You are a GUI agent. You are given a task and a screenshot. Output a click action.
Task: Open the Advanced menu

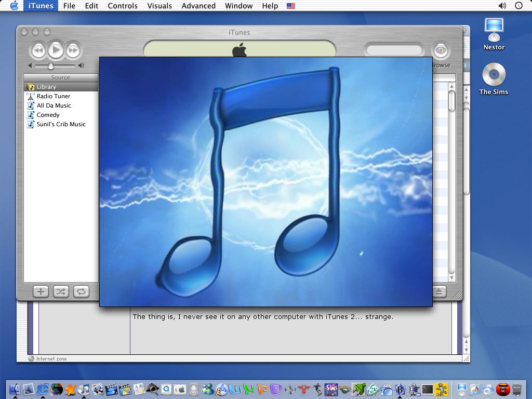coord(198,6)
